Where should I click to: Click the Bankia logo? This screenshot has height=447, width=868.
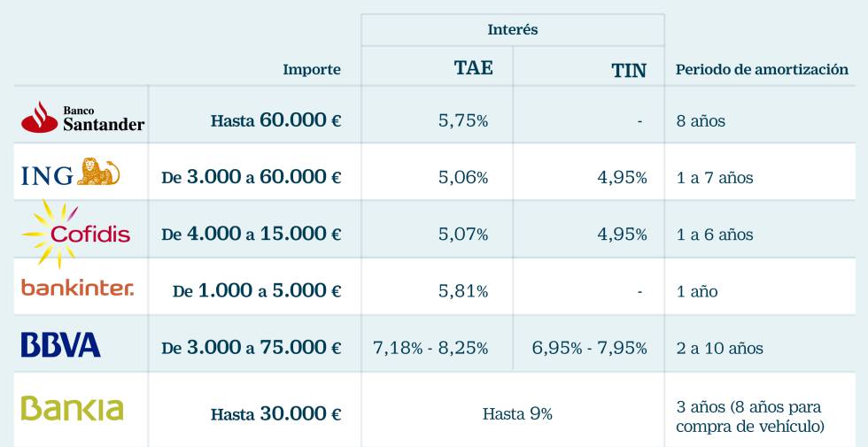(x=72, y=408)
